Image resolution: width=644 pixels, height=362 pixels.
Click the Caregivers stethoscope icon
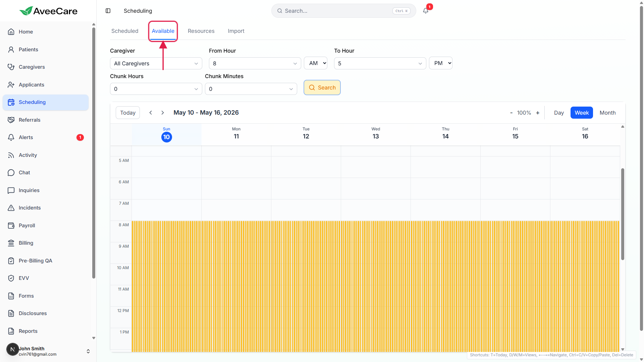coord(11,67)
